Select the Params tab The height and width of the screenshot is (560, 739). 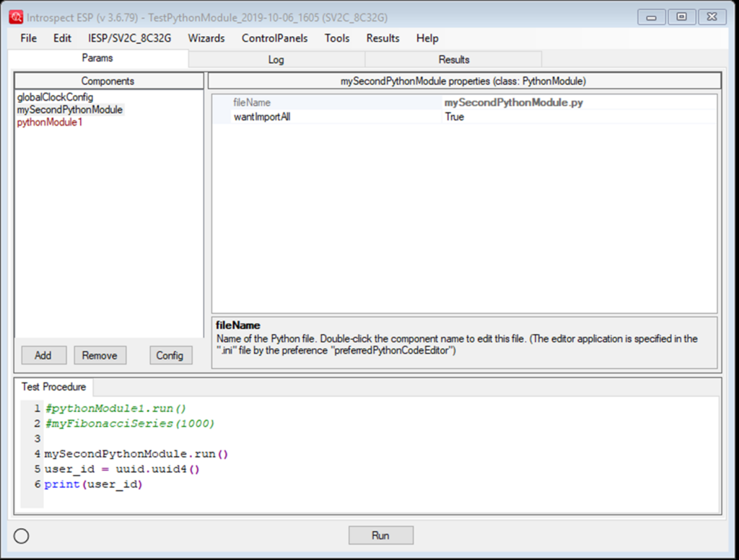coord(97,59)
